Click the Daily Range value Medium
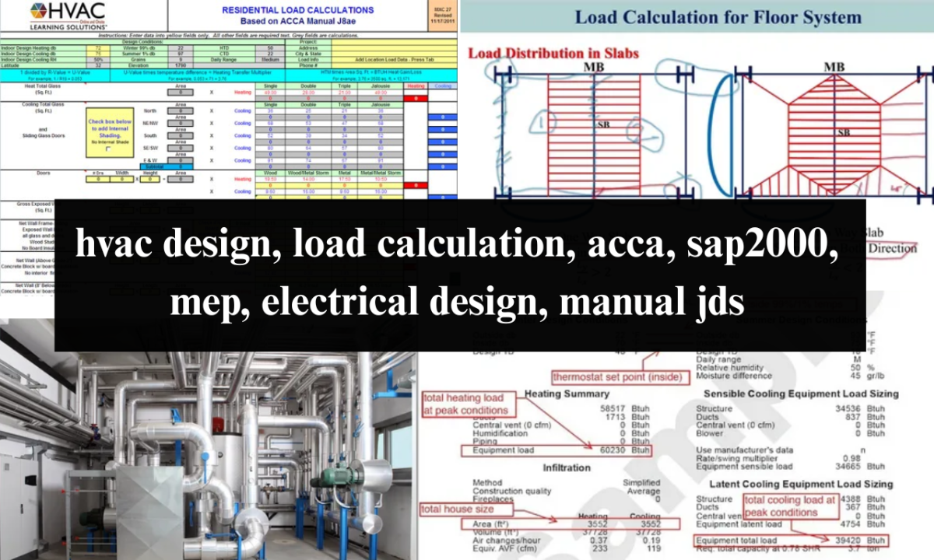This screenshot has width=934, height=560. click(x=271, y=59)
